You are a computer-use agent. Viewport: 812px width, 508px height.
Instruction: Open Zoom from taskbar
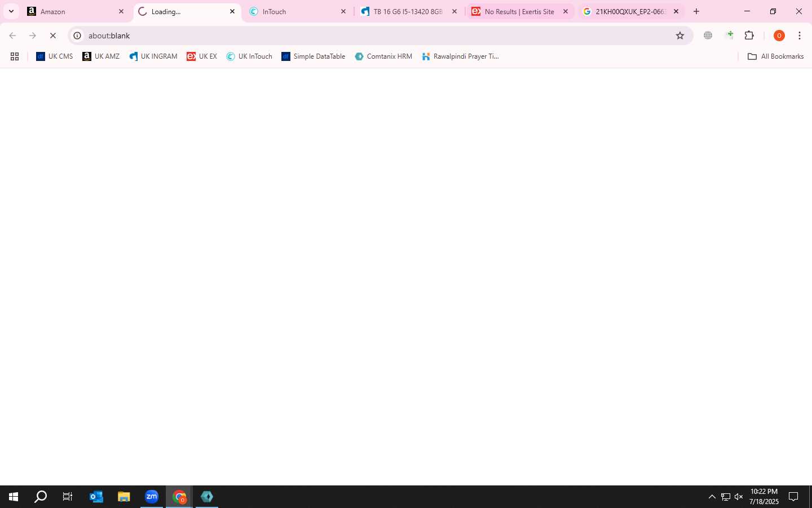click(x=152, y=497)
